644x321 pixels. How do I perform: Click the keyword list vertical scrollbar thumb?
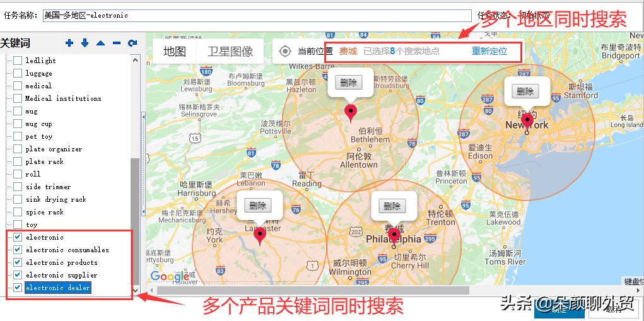tap(135, 221)
